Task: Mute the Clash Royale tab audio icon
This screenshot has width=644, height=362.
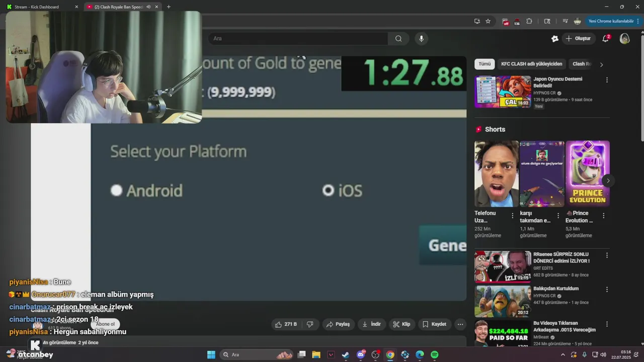Action: pyautogui.click(x=148, y=7)
